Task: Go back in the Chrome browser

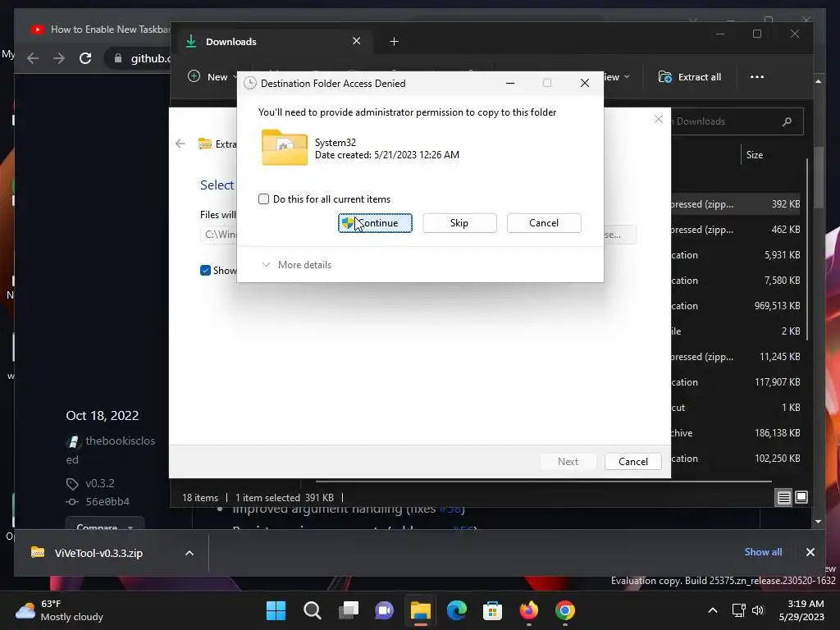Action: [x=33, y=58]
